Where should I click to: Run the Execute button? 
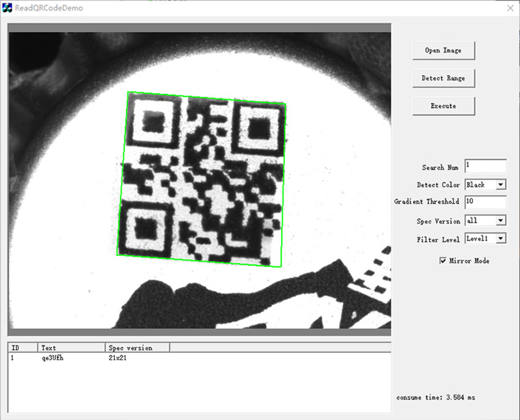pyautogui.click(x=443, y=106)
